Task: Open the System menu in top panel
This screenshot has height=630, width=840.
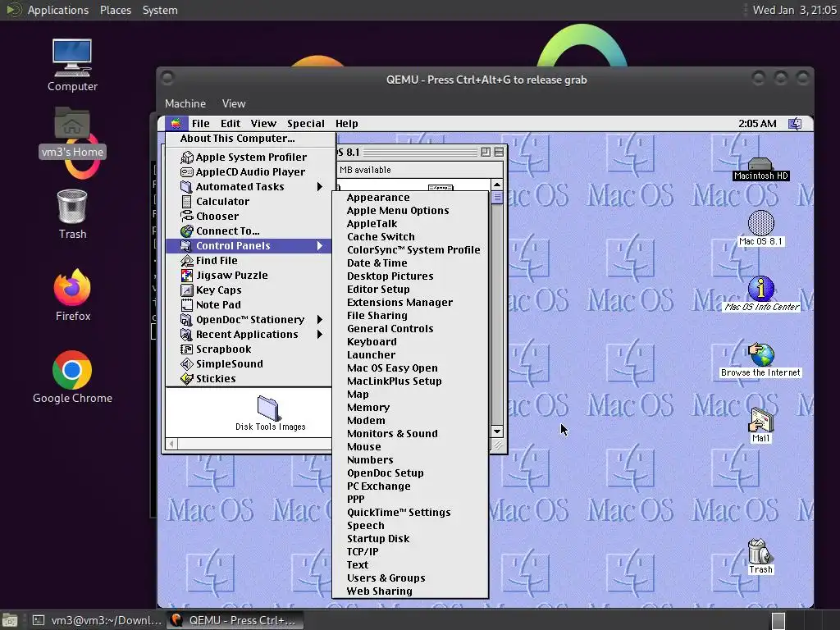Action: pos(160,10)
